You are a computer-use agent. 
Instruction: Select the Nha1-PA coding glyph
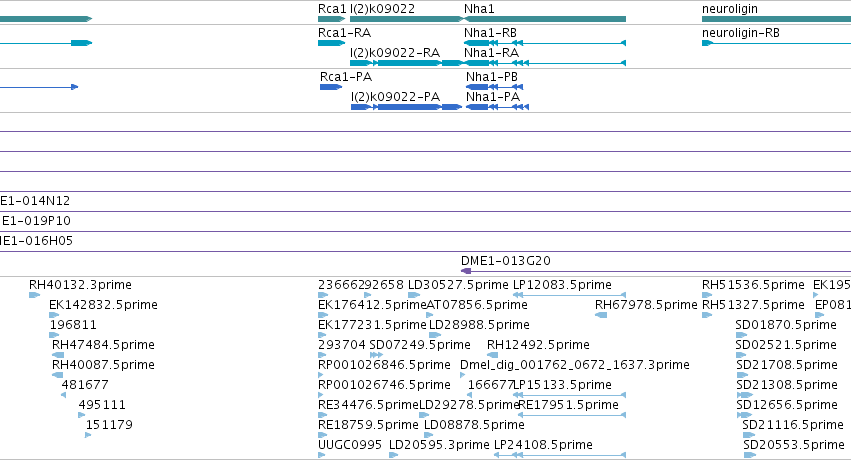(x=497, y=107)
